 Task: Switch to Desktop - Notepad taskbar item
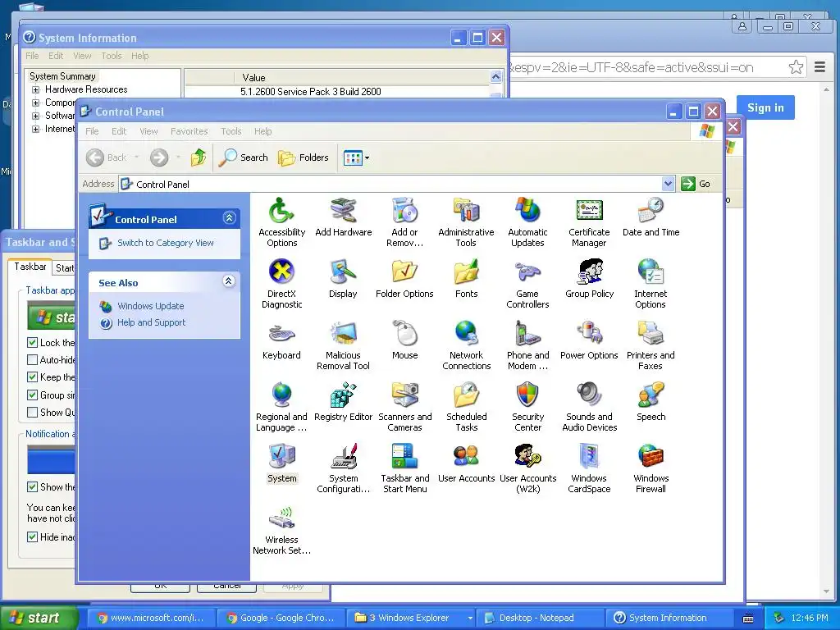coord(540,618)
